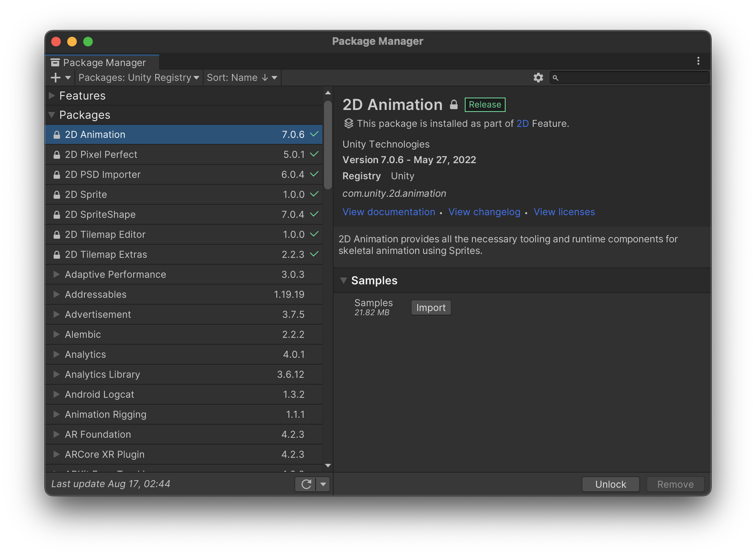The image size is (756, 555).
Task: Click the Remove button
Action: pyautogui.click(x=675, y=484)
